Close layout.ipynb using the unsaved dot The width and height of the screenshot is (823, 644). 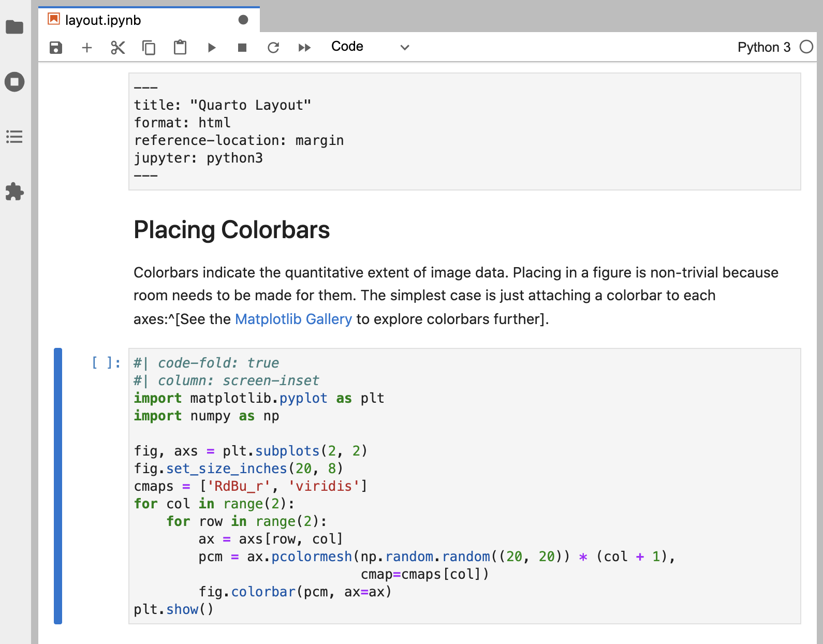click(x=243, y=20)
